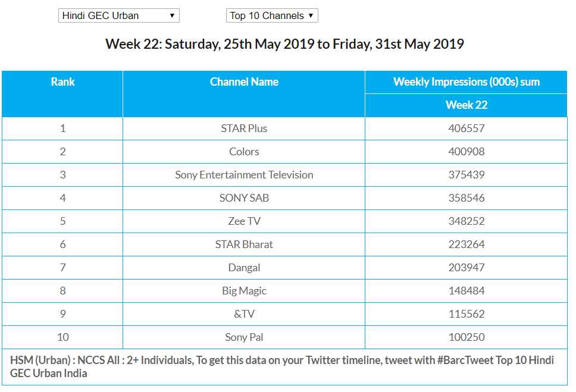576x392 pixels.
Task: Click the Week 22 date range heading
Action: click(x=284, y=44)
